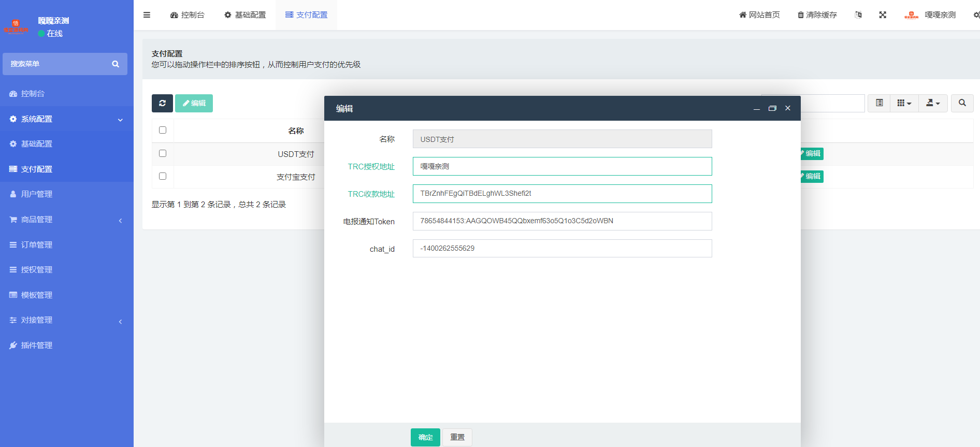Check the select-all checkbox in table header
980x447 pixels.
tap(163, 130)
